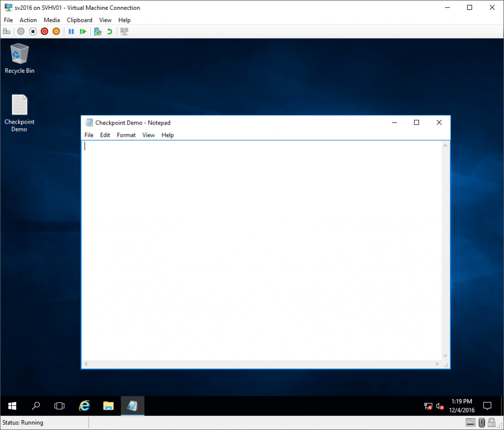Screen dimensions: 504x430
Task: Click the Windows Start button
Action: click(12, 406)
